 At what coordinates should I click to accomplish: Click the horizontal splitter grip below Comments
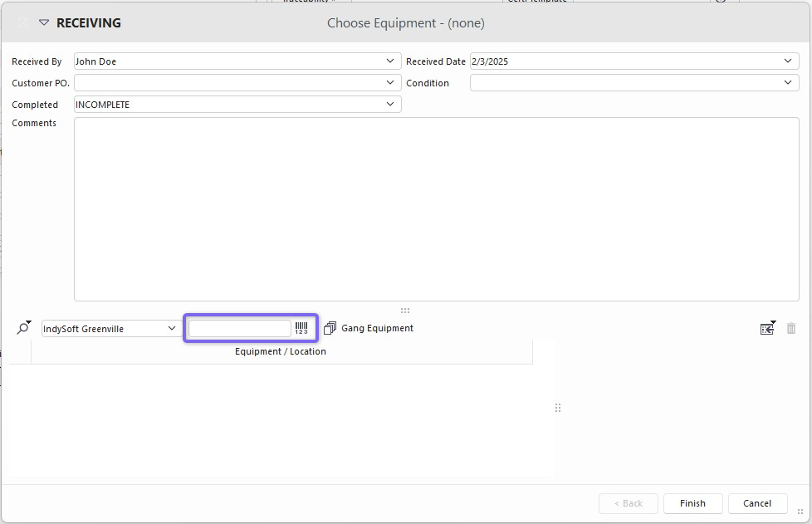405,311
